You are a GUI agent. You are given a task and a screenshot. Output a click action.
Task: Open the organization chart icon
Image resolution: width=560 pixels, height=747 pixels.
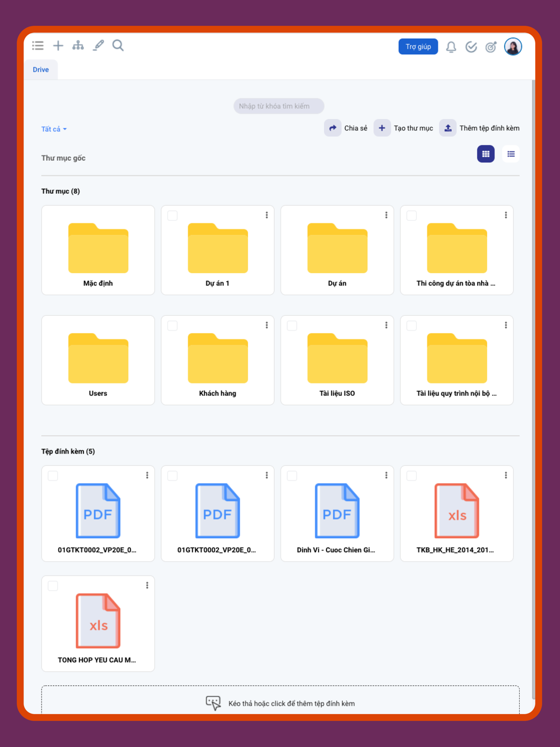tap(78, 45)
